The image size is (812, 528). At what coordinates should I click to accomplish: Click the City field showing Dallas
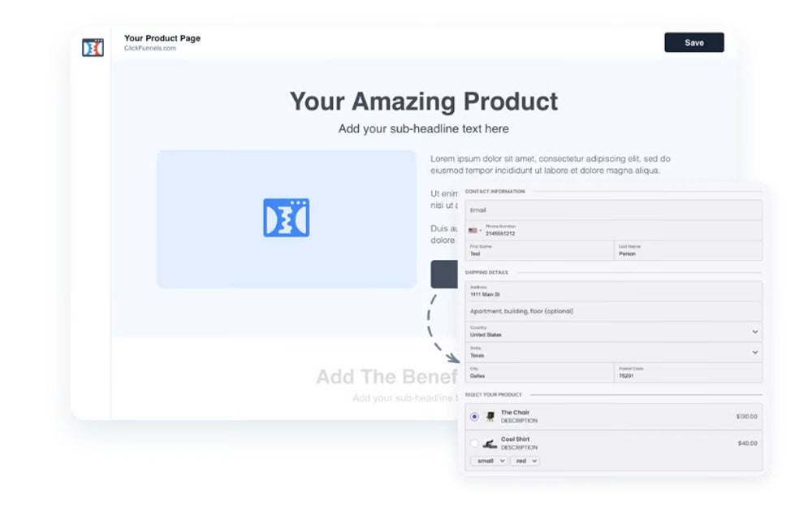[539, 373]
